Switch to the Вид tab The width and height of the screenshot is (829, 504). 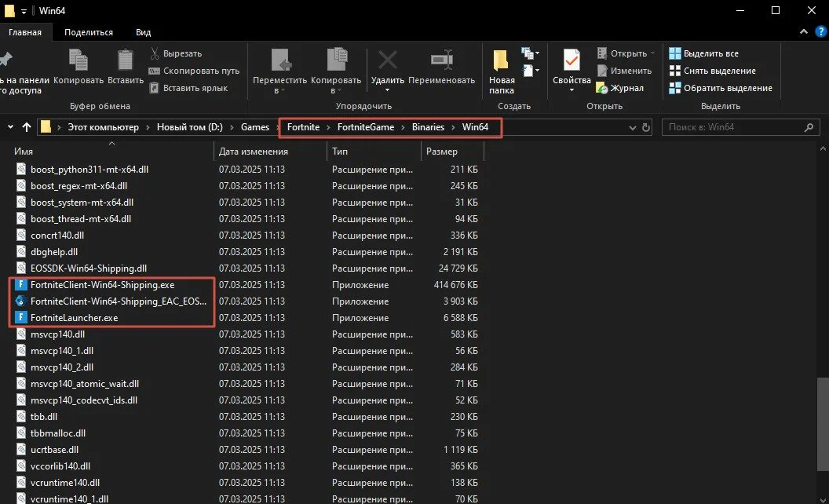tap(144, 32)
